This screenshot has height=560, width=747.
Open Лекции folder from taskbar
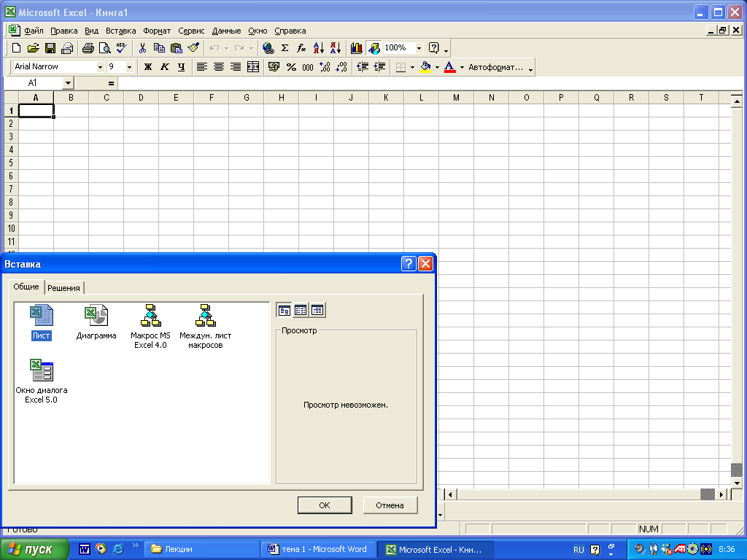[x=202, y=549]
